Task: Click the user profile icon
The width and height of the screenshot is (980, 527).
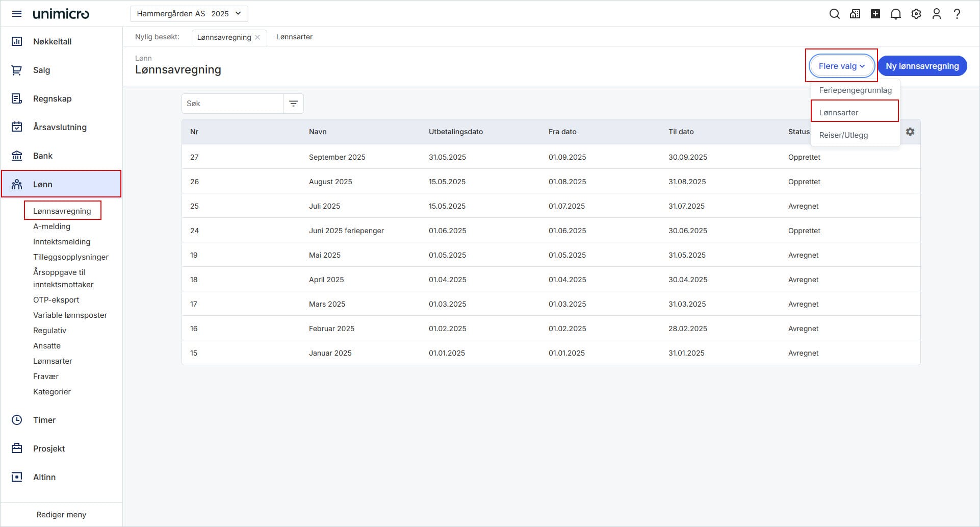Action: click(937, 14)
